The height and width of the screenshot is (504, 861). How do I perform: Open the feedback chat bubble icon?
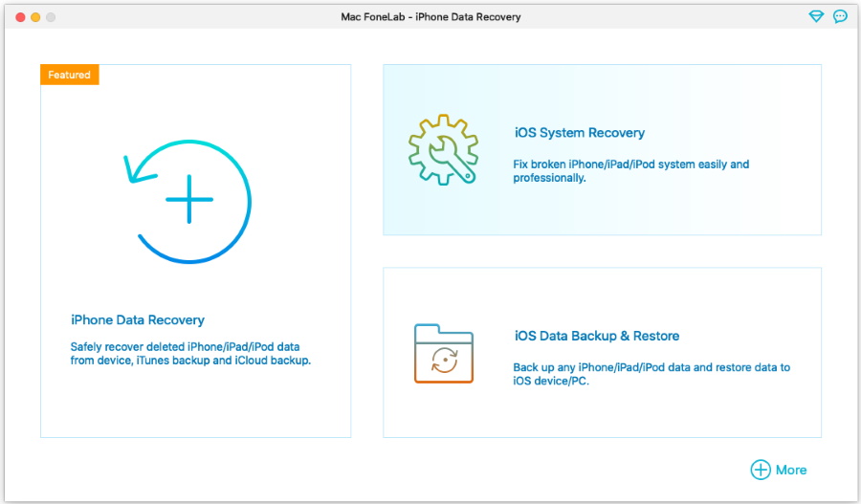pos(840,16)
